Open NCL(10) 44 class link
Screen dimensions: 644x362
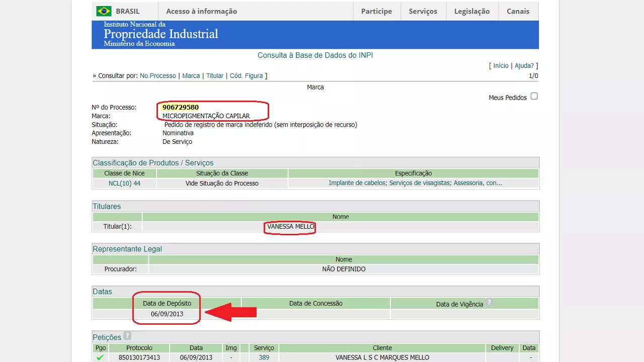124,183
